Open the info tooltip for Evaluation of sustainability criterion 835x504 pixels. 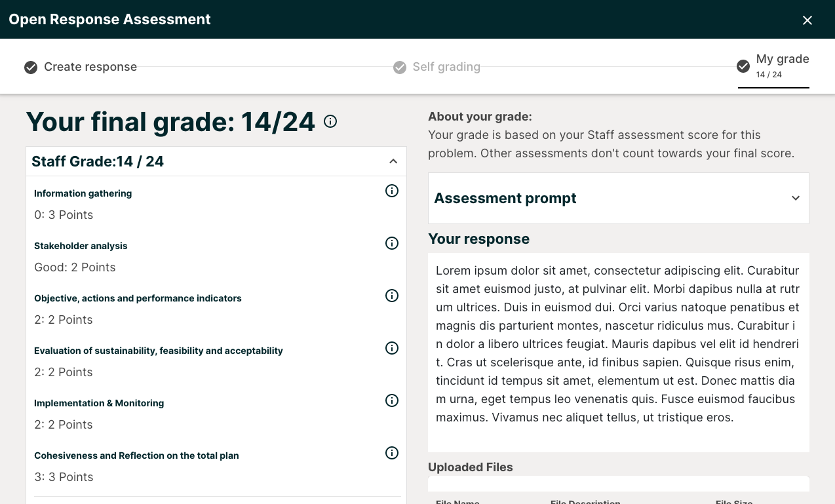(x=391, y=348)
